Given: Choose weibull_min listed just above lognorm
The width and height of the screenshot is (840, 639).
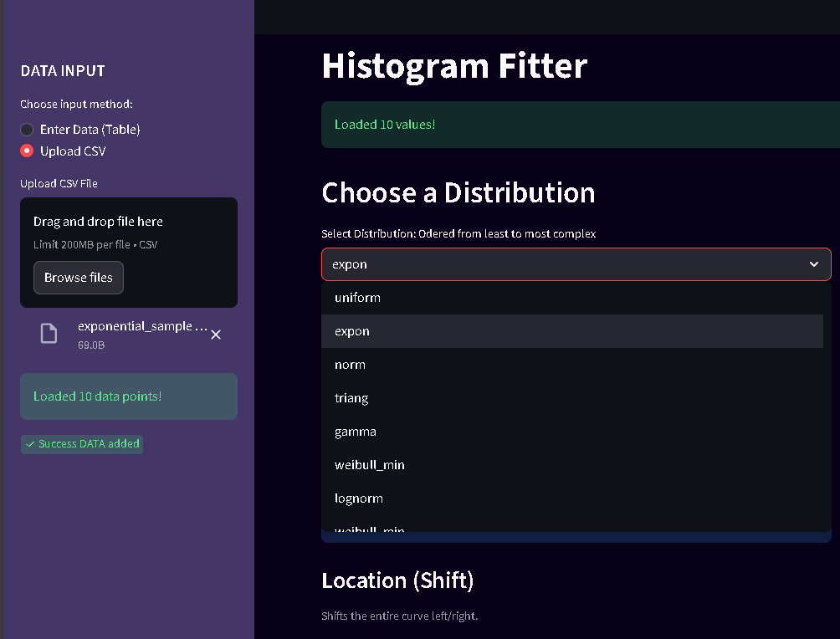Looking at the screenshot, I should click(x=370, y=465).
